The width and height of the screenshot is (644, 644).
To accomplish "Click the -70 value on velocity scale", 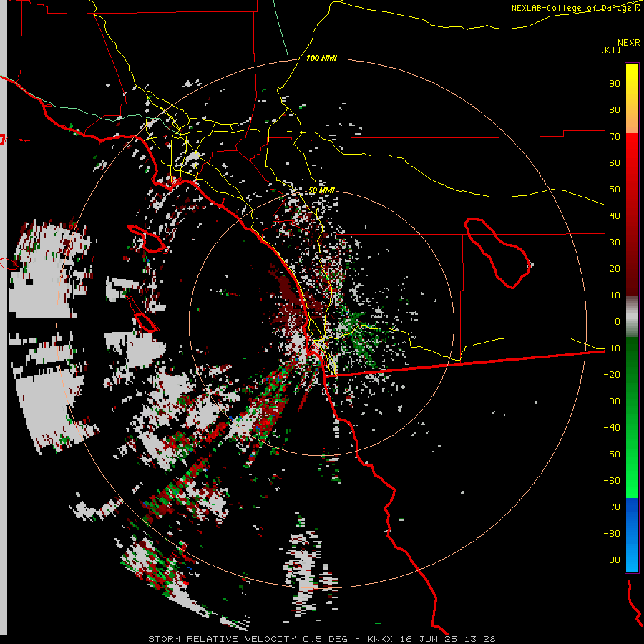I will (x=612, y=507).
